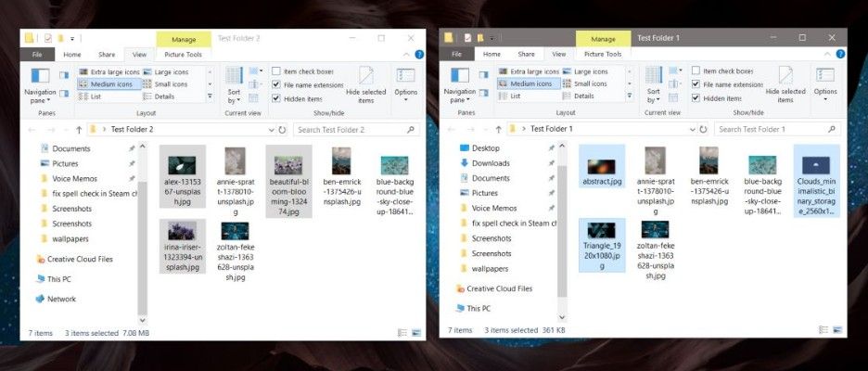Select abstract.jpg thumbnail in Test Folder 1
868x371 pixels.
coord(601,167)
